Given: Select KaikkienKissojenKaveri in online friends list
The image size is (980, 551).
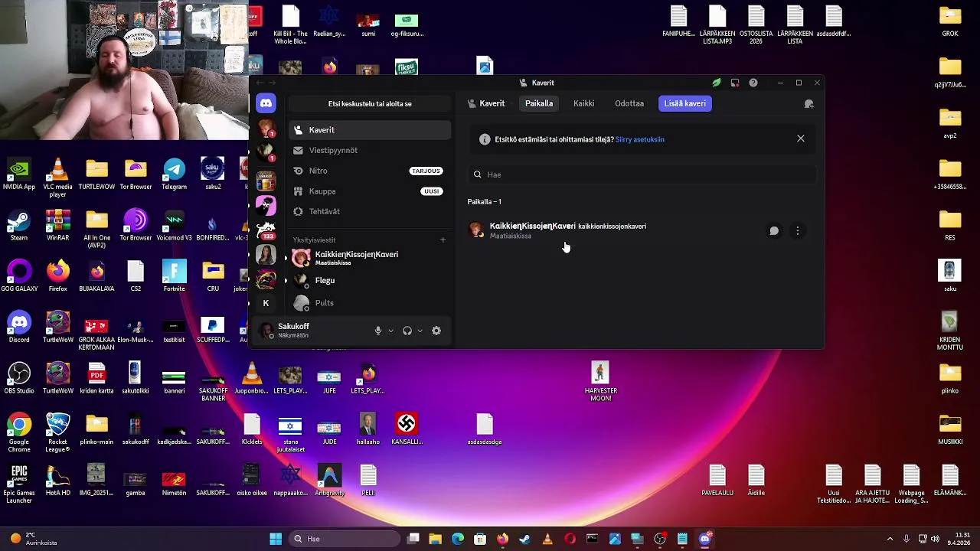Looking at the screenshot, I should pos(642,230).
